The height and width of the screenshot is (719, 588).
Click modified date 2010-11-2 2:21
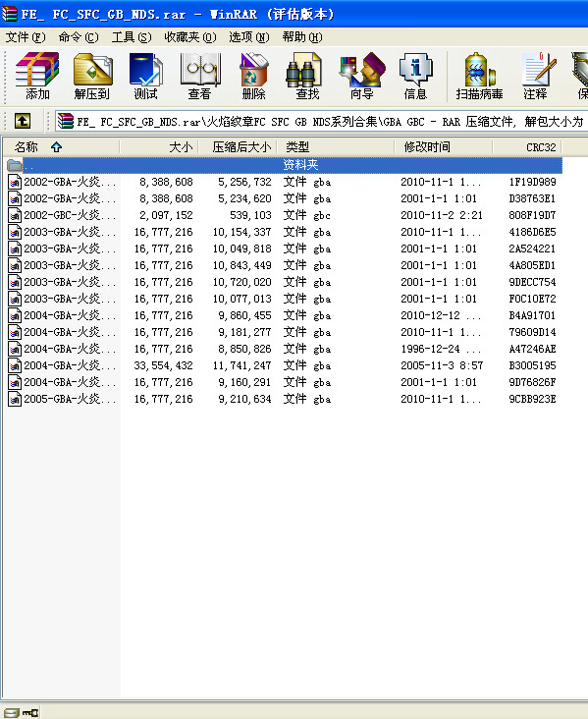442,215
